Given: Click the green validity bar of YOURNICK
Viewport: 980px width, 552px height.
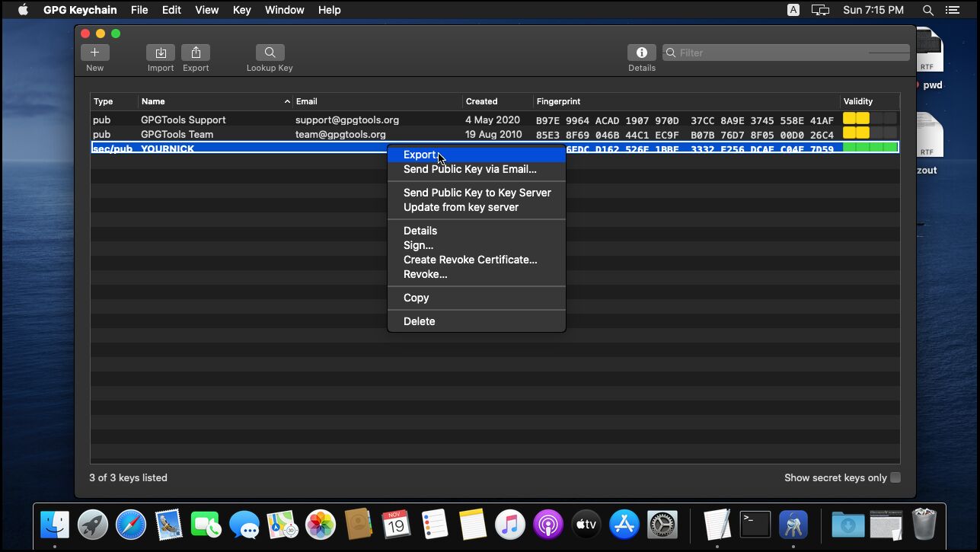Looking at the screenshot, I should 870,148.
